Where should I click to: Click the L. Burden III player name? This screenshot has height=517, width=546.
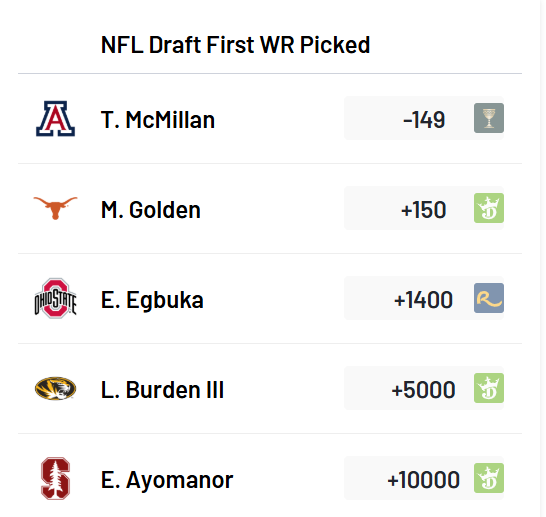click(162, 390)
